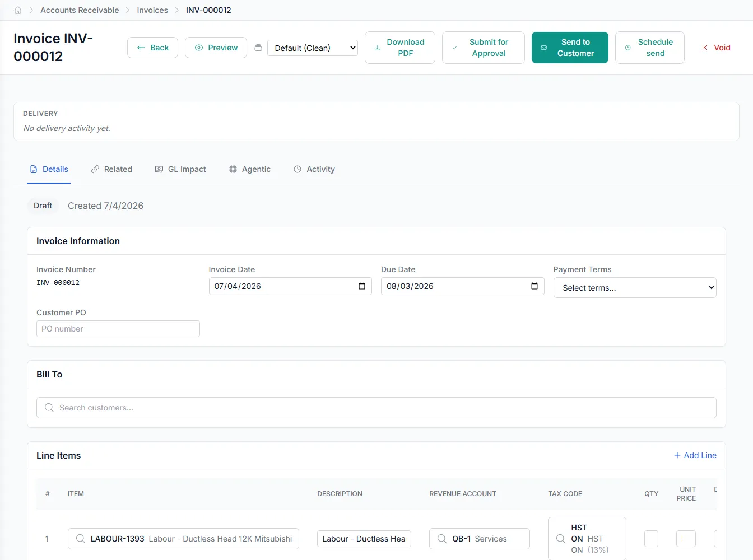Click search icon in LABOUR-1393 item field
This screenshot has width=753, height=560.
81,539
